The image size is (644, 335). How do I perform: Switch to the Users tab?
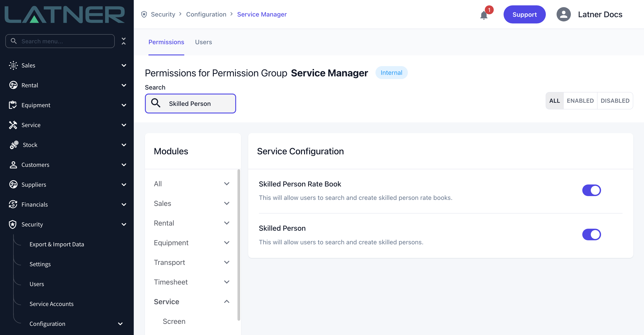(x=203, y=42)
